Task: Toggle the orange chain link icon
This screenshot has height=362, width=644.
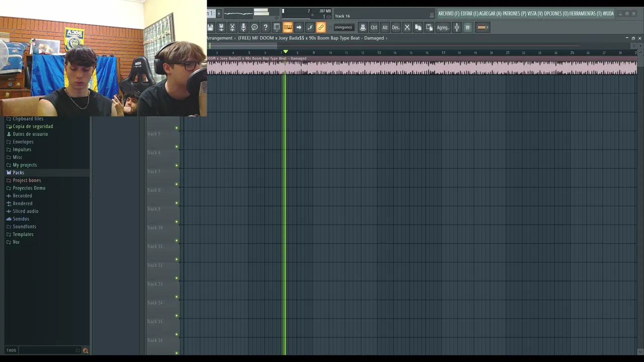Action: pyautogui.click(x=321, y=27)
